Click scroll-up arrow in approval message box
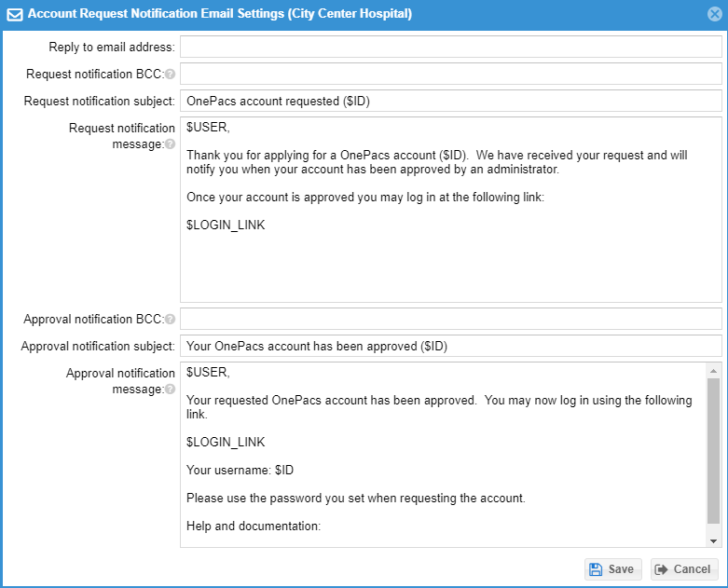728x588 pixels. (713, 370)
